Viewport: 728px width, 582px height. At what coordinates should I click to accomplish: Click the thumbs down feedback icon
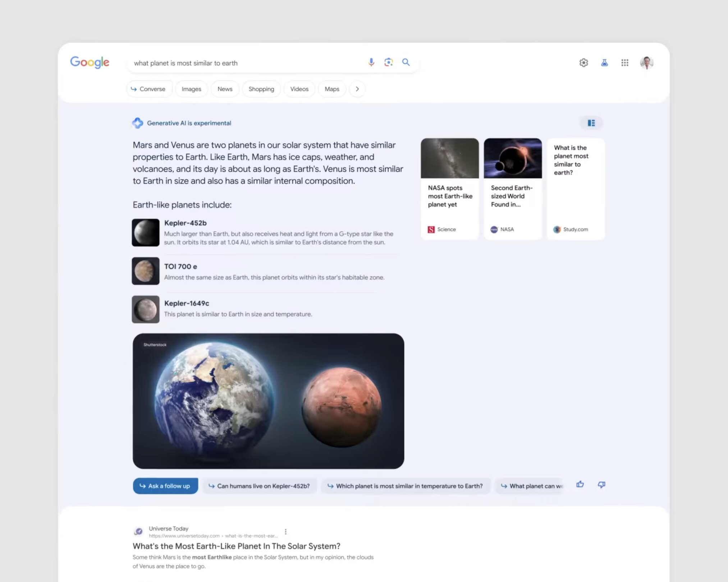tap(601, 485)
